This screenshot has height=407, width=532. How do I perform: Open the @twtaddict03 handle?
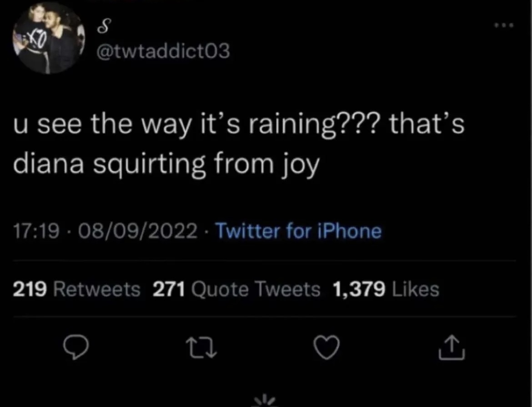(x=163, y=53)
